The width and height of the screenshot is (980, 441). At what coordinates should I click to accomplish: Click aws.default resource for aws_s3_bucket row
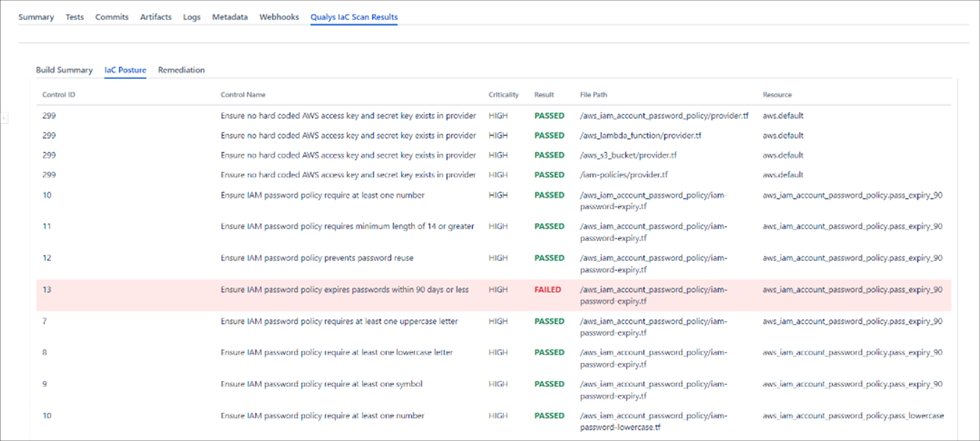[x=783, y=156]
